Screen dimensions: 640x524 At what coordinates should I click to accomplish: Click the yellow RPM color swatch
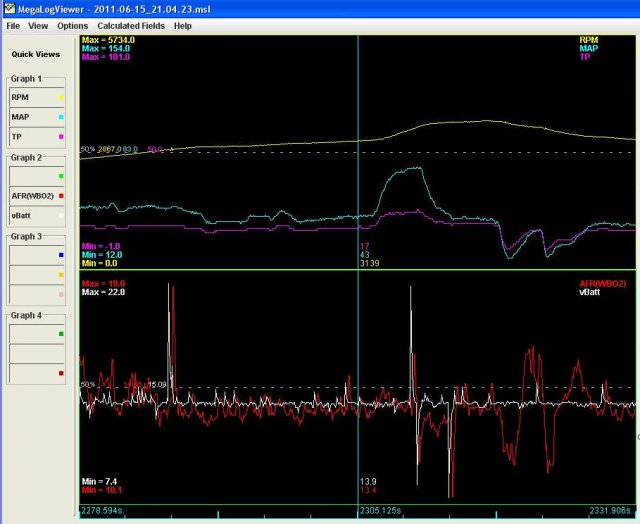pyautogui.click(x=61, y=99)
